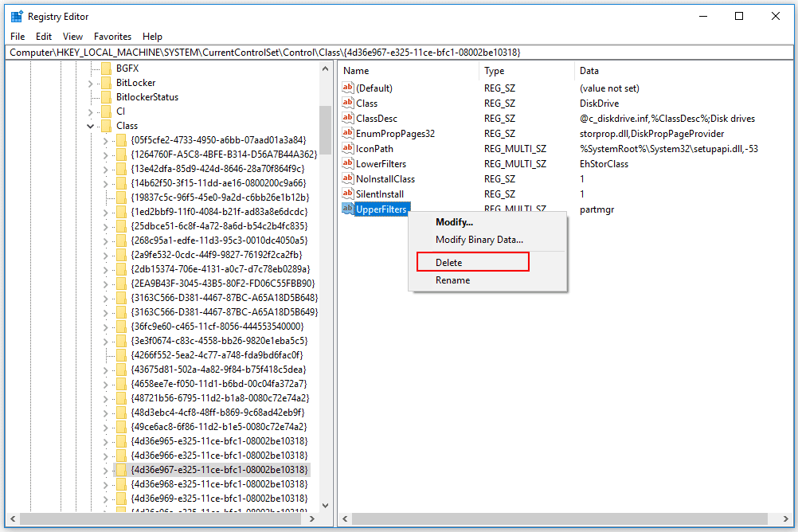Click the LowerFilters value icon
798x532 pixels.
pos(347,163)
